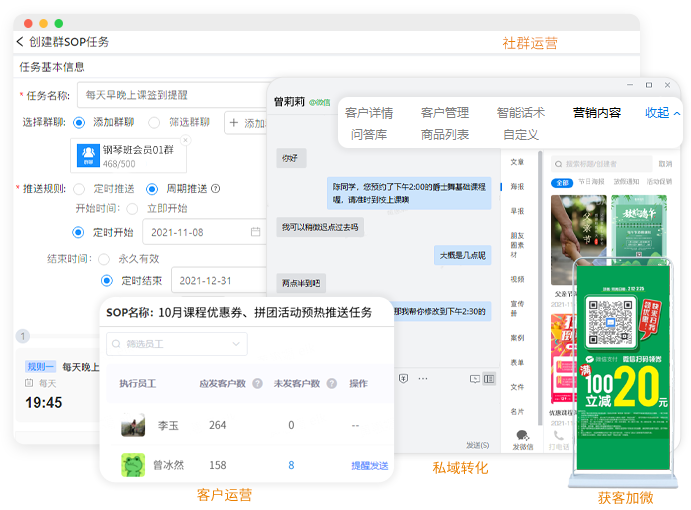The height and width of the screenshot is (510, 691).
Task: Switch to the 智能话术 tab
Action: pyautogui.click(x=520, y=113)
